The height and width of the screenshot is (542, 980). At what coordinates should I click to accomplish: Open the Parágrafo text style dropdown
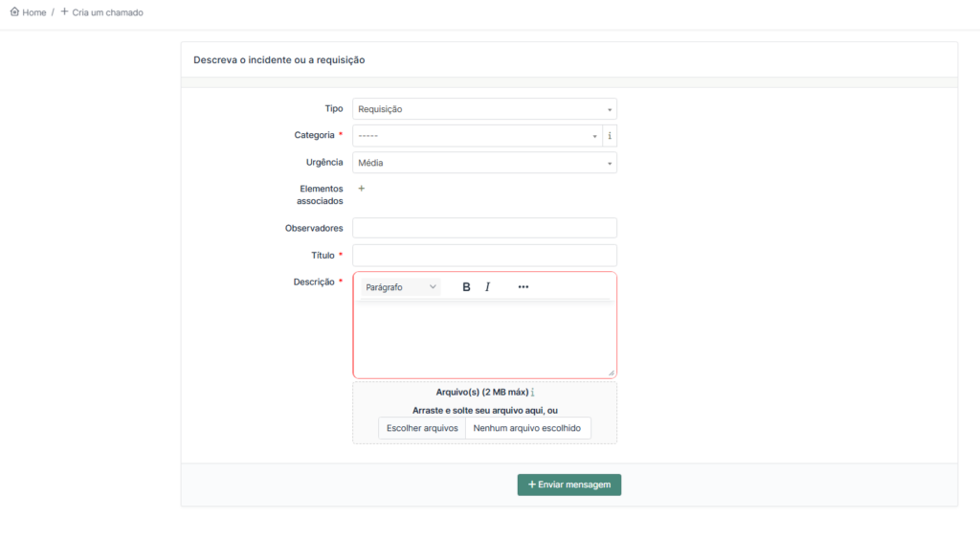400,287
